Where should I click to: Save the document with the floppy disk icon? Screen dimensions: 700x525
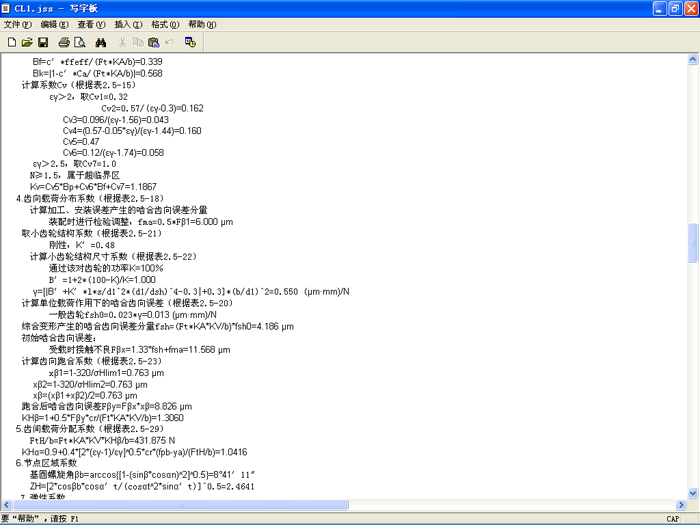coord(43,43)
